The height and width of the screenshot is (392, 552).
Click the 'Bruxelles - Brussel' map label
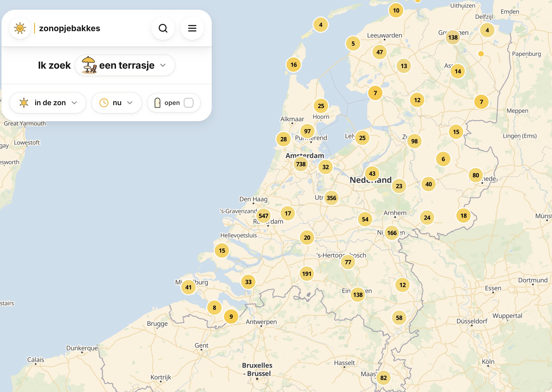click(257, 370)
